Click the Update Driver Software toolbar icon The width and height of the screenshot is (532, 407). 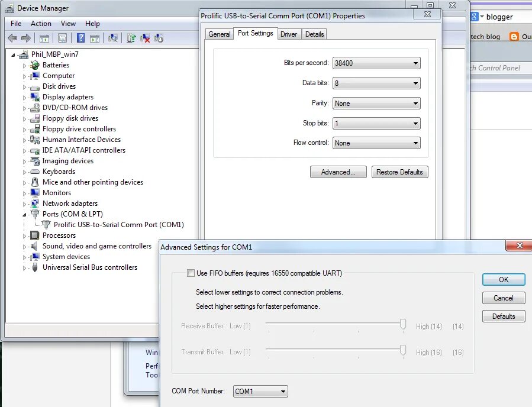131,38
